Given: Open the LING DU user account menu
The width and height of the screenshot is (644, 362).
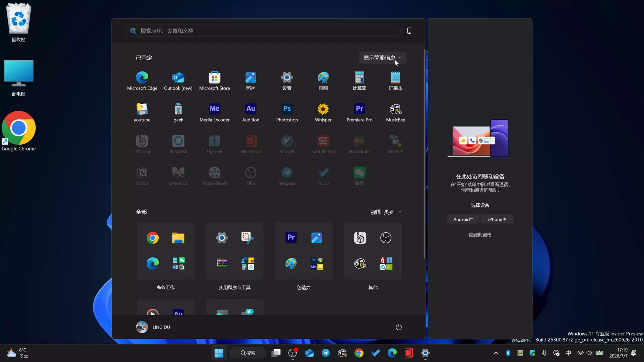Looking at the screenshot, I should point(153,327).
